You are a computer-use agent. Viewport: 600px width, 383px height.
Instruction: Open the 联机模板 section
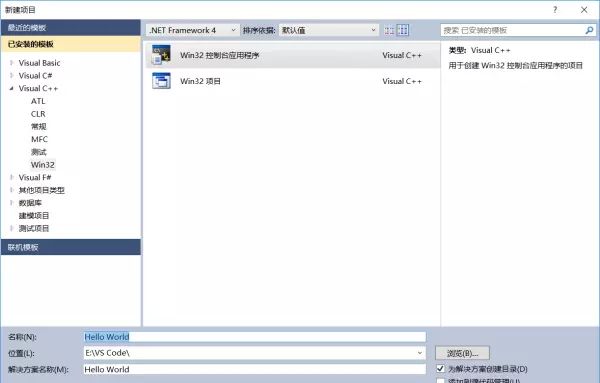tap(71, 247)
